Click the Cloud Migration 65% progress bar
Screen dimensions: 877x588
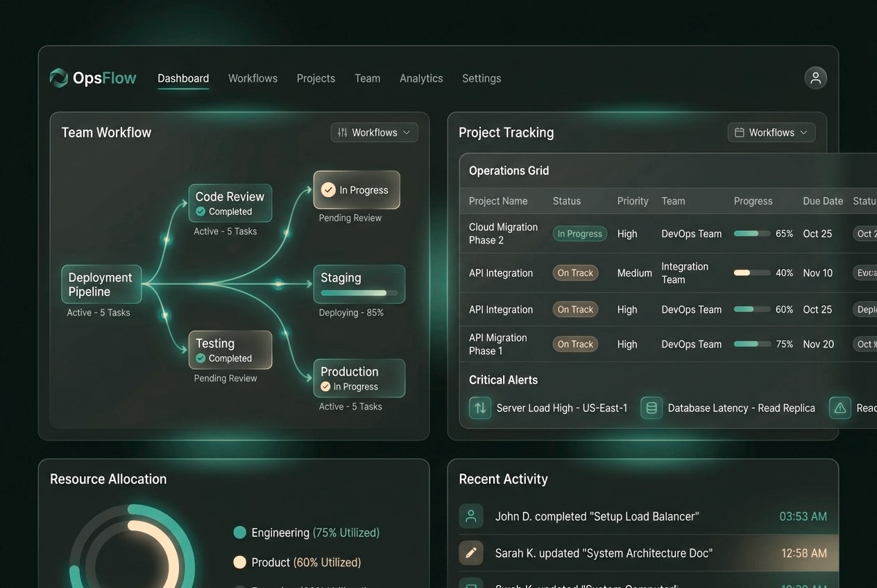(752, 234)
